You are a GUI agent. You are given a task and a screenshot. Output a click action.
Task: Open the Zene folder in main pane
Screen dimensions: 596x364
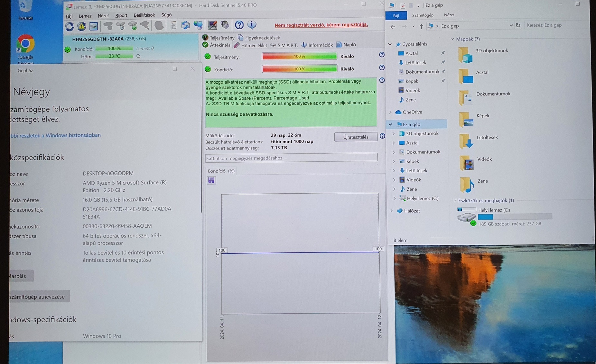coord(467,185)
